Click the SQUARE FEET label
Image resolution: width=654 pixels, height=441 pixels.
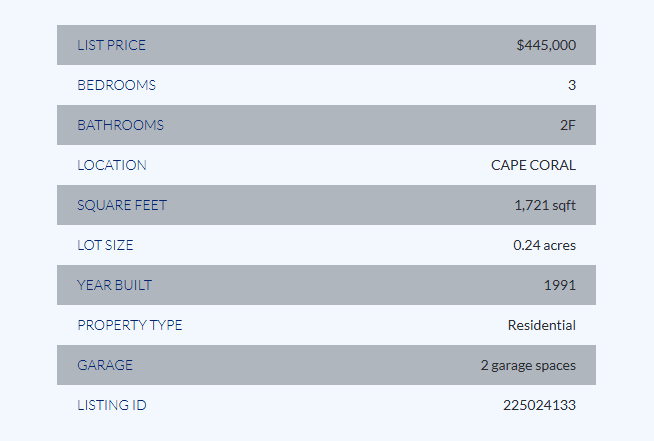[122, 205]
